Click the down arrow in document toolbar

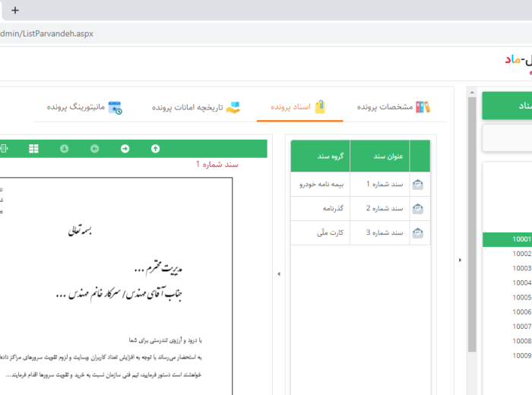coord(65,149)
